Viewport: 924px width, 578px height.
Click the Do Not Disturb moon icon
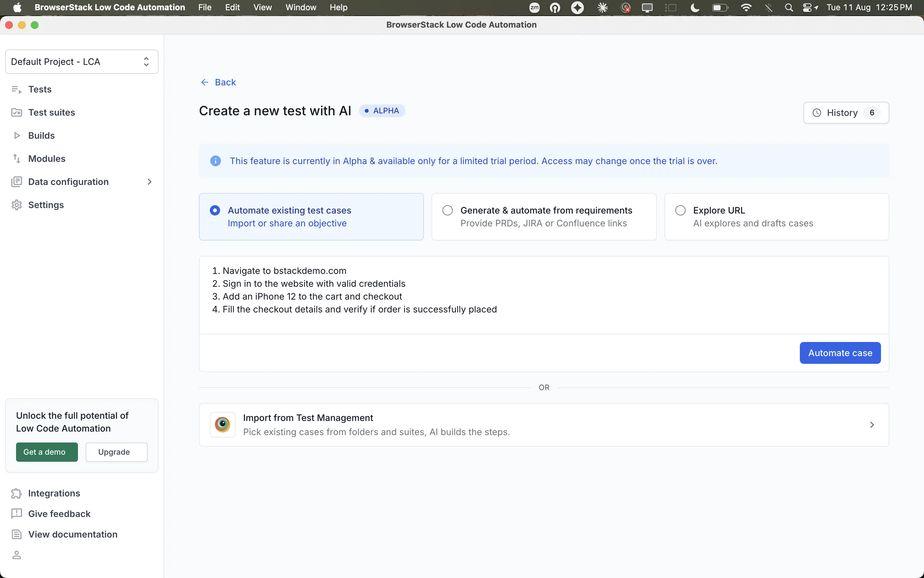695,7
